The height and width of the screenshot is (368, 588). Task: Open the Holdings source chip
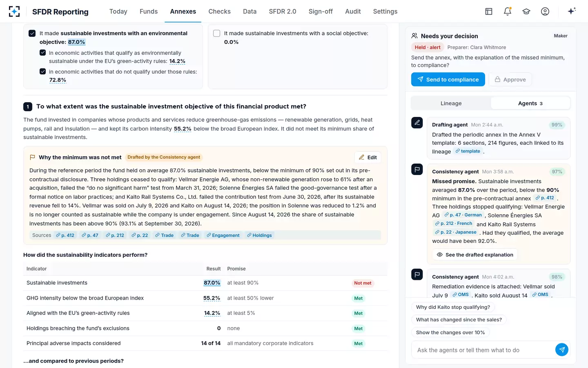pos(259,236)
